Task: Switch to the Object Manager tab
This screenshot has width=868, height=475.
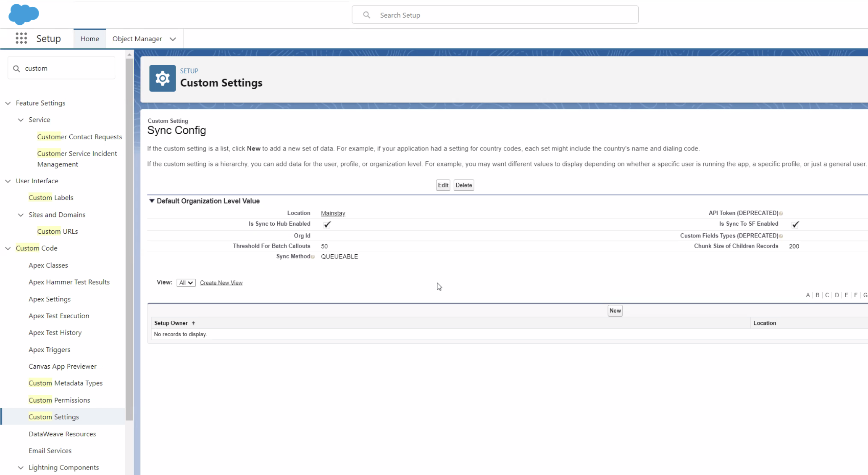Action: click(x=137, y=39)
